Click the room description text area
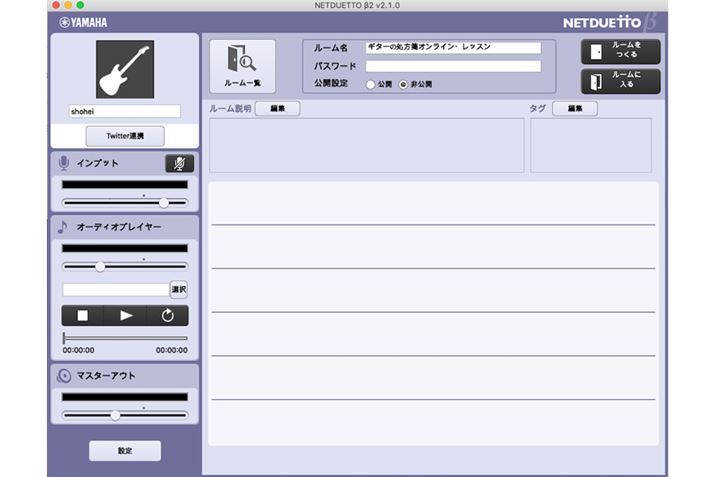Viewport: 715px width, 477px height. click(367, 145)
